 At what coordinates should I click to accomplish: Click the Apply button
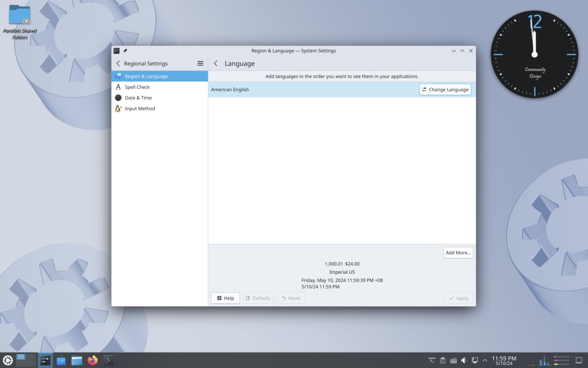click(459, 298)
